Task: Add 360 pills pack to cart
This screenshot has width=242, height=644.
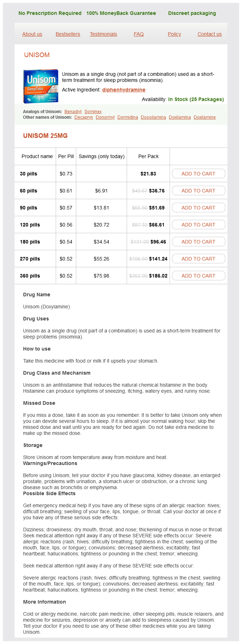Action: [198, 276]
